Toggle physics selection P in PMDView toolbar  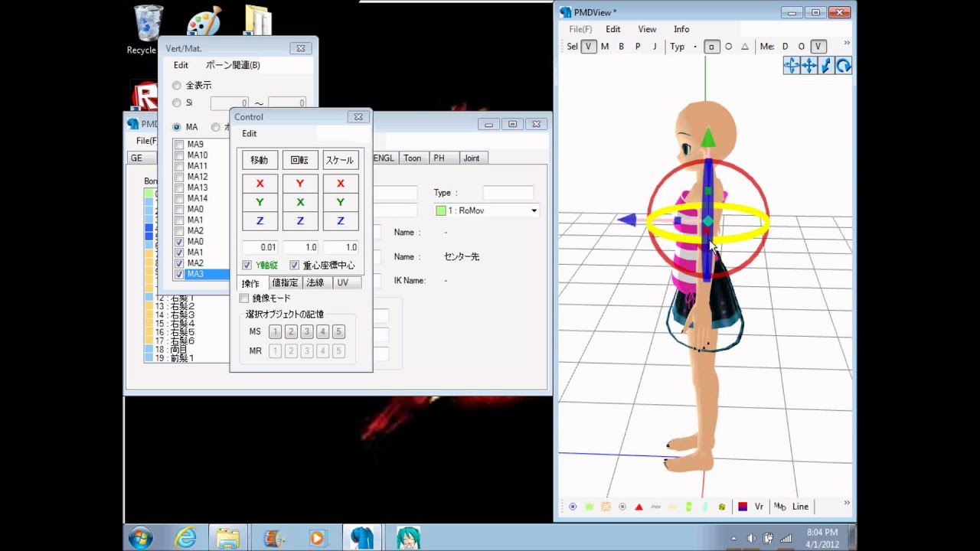click(638, 47)
